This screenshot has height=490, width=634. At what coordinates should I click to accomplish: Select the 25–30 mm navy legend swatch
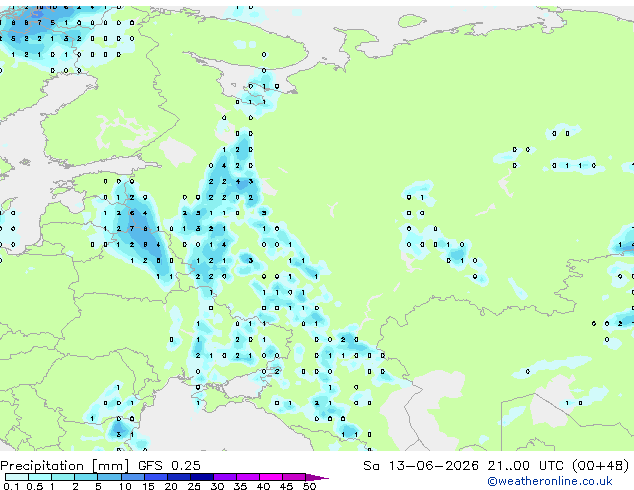pyautogui.click(x=202, y=477)
